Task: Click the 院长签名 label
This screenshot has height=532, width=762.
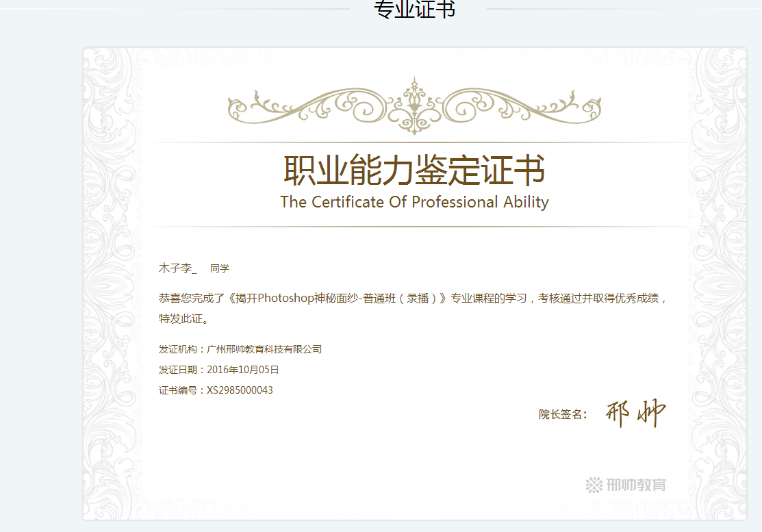Action: click(x=562, y=414)
